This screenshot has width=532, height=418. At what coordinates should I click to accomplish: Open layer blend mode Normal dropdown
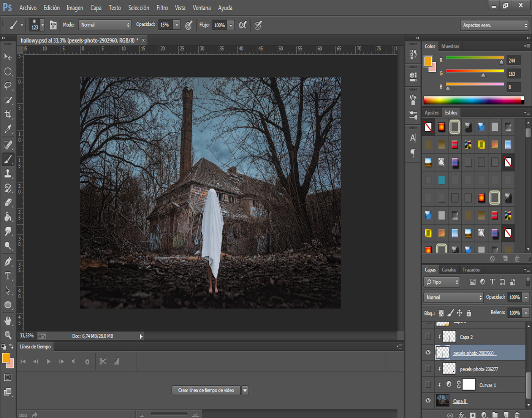click(453, 297)
